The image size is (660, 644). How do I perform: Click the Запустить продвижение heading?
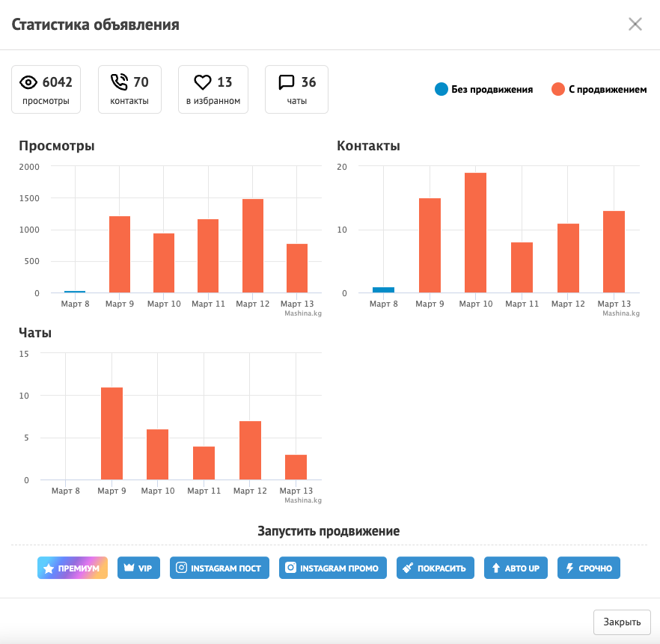point(329,531)
